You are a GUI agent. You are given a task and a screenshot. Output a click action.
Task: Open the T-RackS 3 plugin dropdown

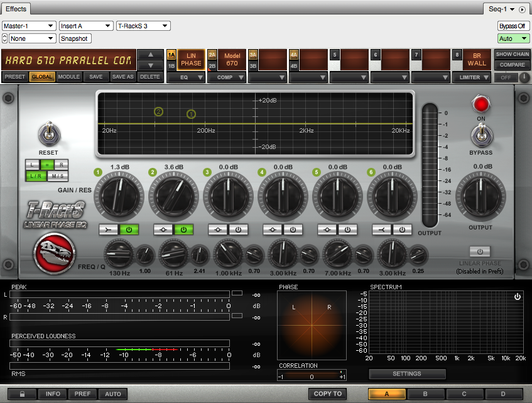[143, 26]
